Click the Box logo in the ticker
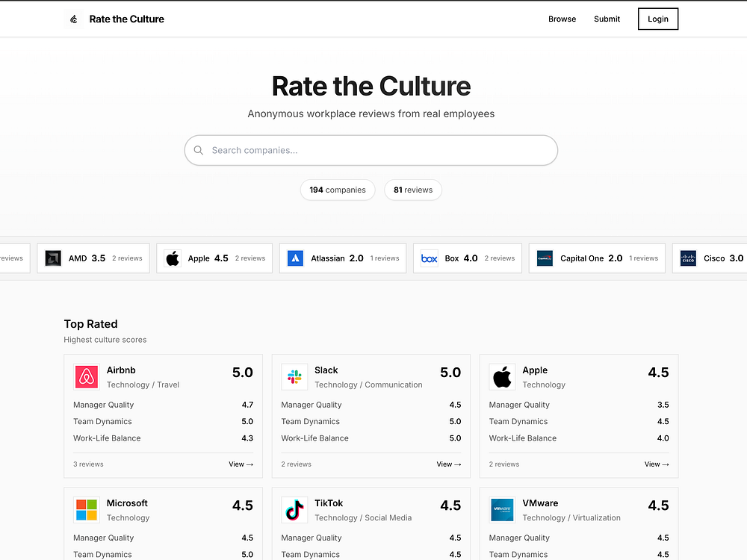747x560 pixels. (430, 258)
